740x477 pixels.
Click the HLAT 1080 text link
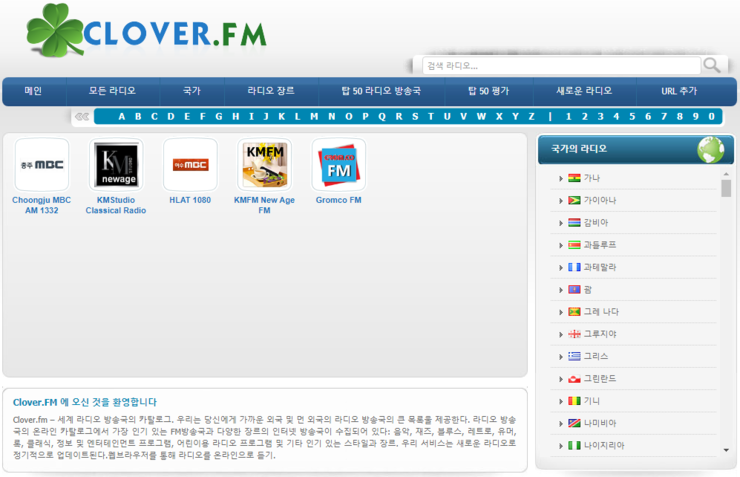(x=190, y=200)
